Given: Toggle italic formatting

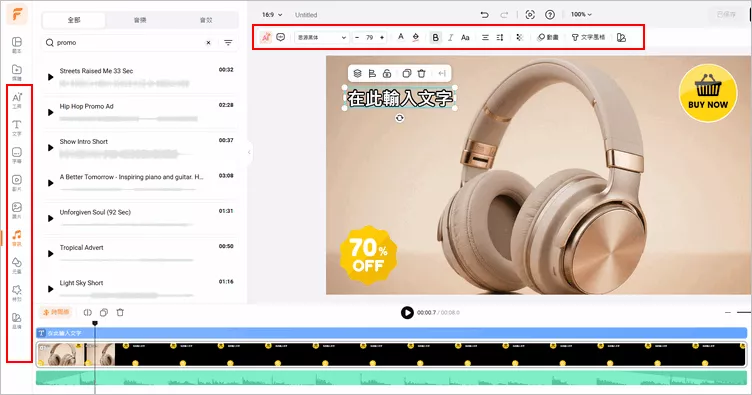Looking at the screenshot, I should click(x=450, y=37).
